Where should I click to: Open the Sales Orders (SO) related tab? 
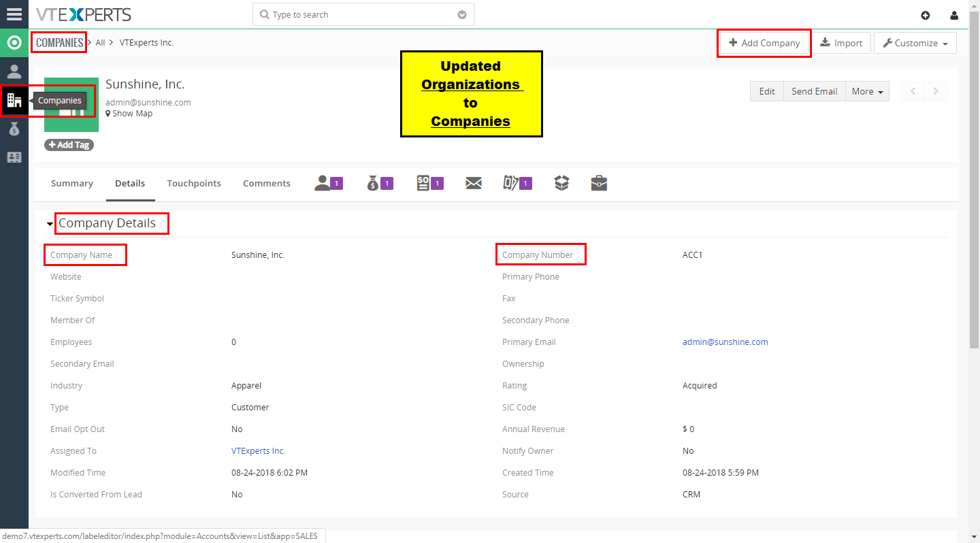[x=430, y=183]
